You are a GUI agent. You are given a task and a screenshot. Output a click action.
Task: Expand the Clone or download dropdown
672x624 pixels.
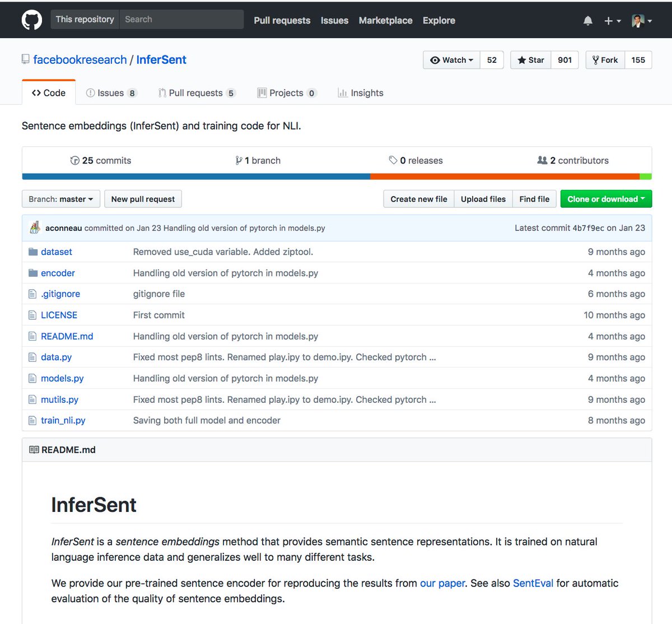[606, 199]
